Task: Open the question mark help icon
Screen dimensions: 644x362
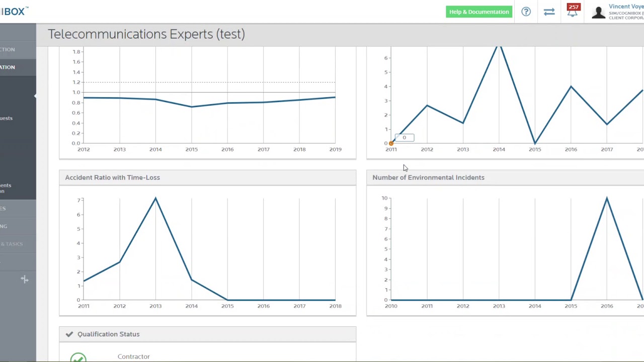Action: [526, 12]
